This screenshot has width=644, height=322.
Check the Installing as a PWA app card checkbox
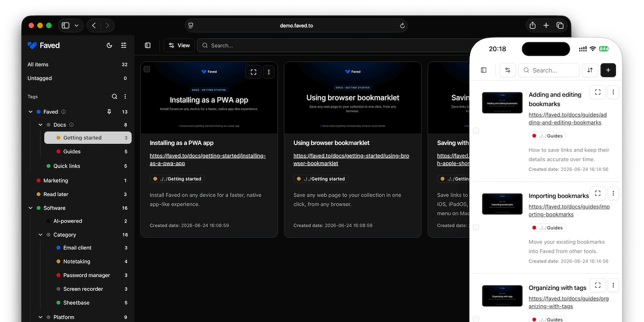[147, 69]
